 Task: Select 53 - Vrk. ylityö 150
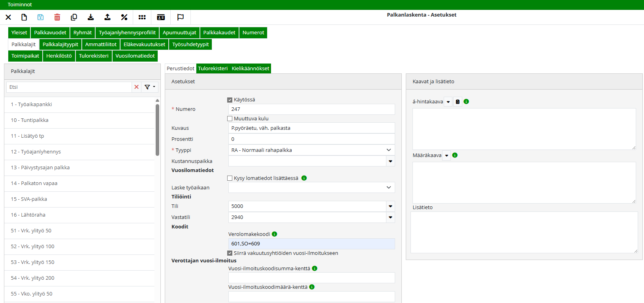[79, 262]
